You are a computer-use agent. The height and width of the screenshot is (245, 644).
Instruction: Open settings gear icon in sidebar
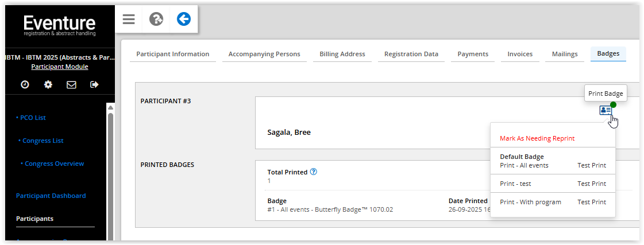pos(48,84)
